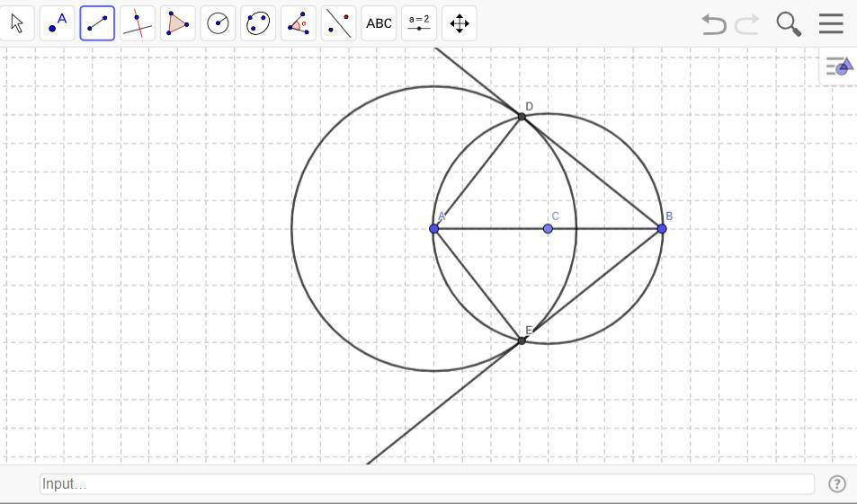
Task: Expand the style bar toggle
Action: coord(838,66)
